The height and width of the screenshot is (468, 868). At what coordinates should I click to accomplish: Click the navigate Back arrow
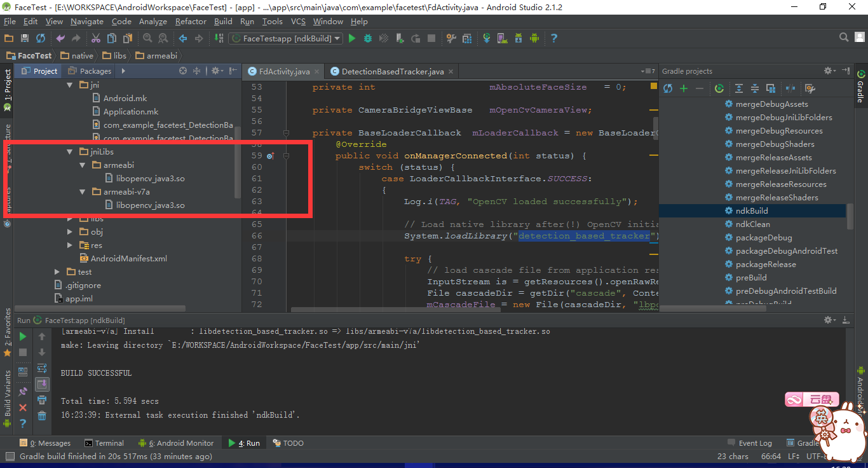point(183,38)
